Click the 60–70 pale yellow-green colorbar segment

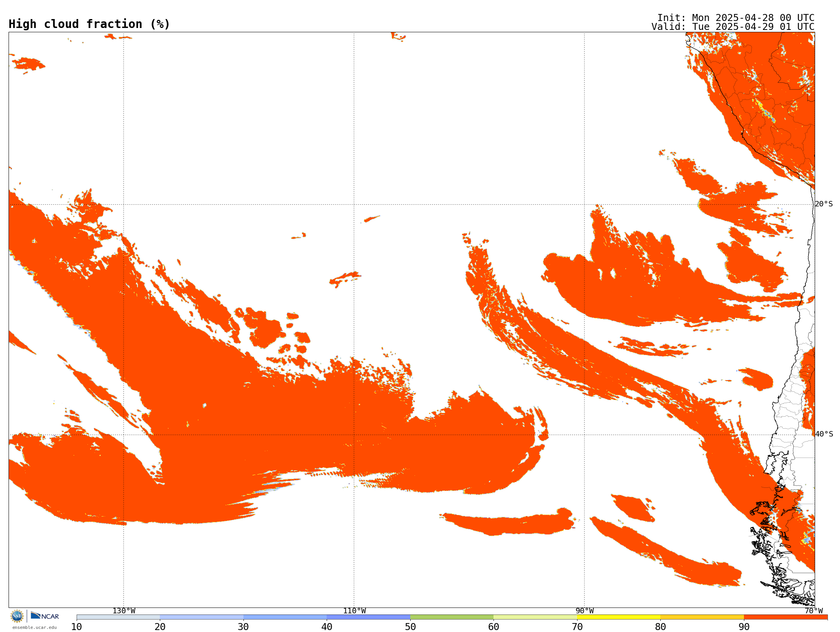click(x=535, y=617)
